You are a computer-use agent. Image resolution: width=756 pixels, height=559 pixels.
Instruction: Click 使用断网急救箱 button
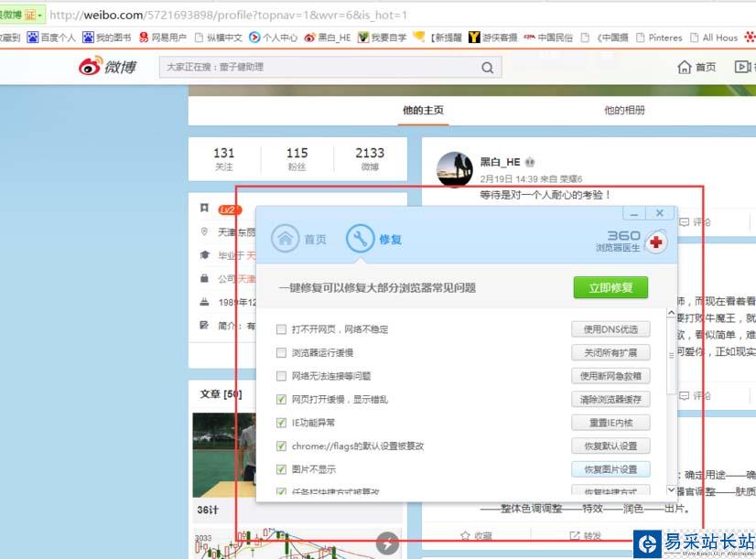tap(610, 376)
